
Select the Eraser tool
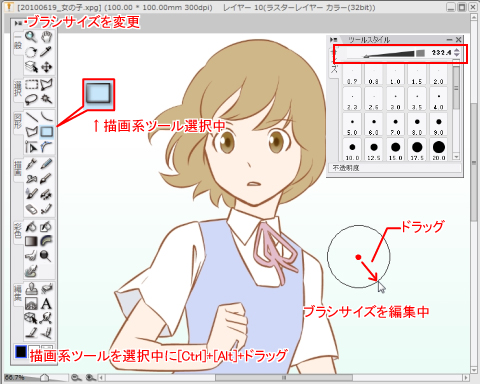pos(31,209)
